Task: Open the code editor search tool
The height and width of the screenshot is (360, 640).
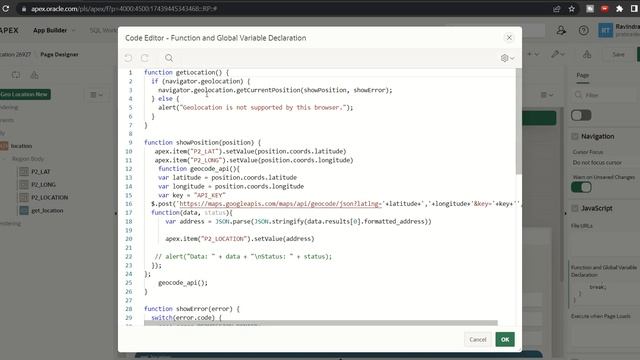Action: point(169,58)
